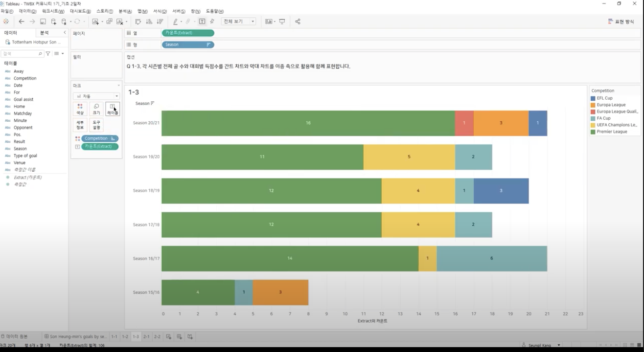Click the 데이터 원본 data source button
This screenshot has height=352, width=644.
click(x=15, y=336)
